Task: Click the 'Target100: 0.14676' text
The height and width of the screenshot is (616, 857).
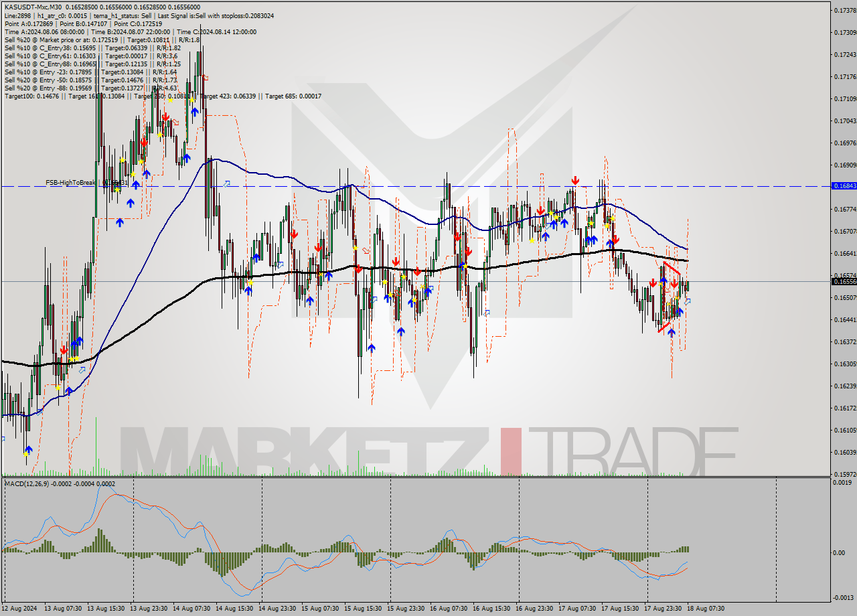Action: coord(31,96)
